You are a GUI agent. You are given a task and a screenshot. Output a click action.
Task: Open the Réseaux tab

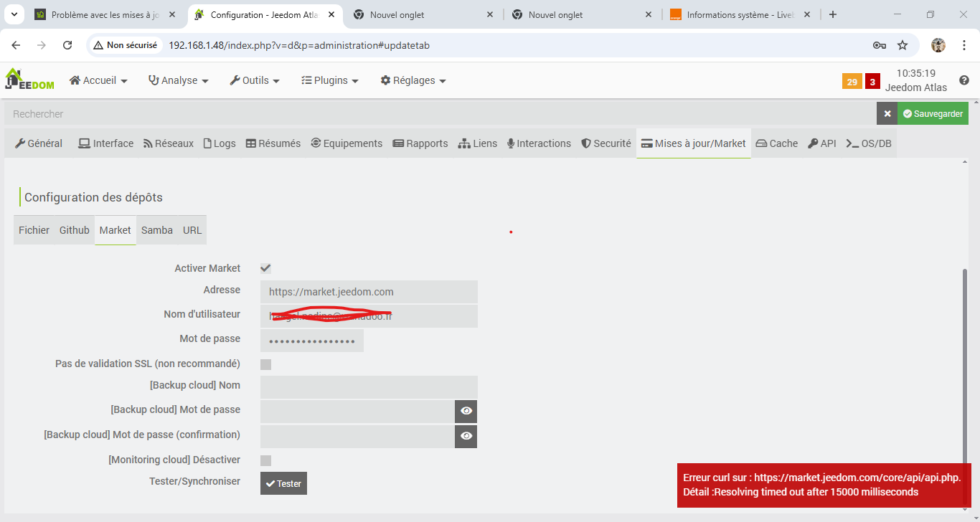tap(169, 143)
